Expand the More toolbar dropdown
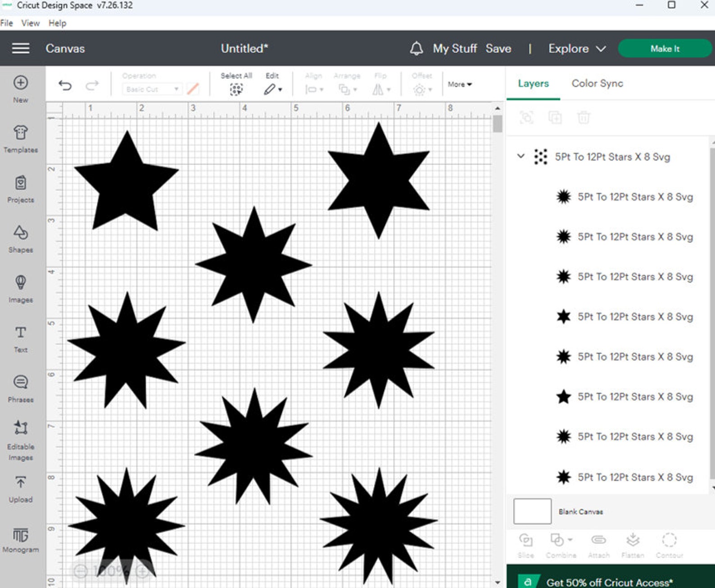This screenshot has width=715, height=588. click(460, 84)
